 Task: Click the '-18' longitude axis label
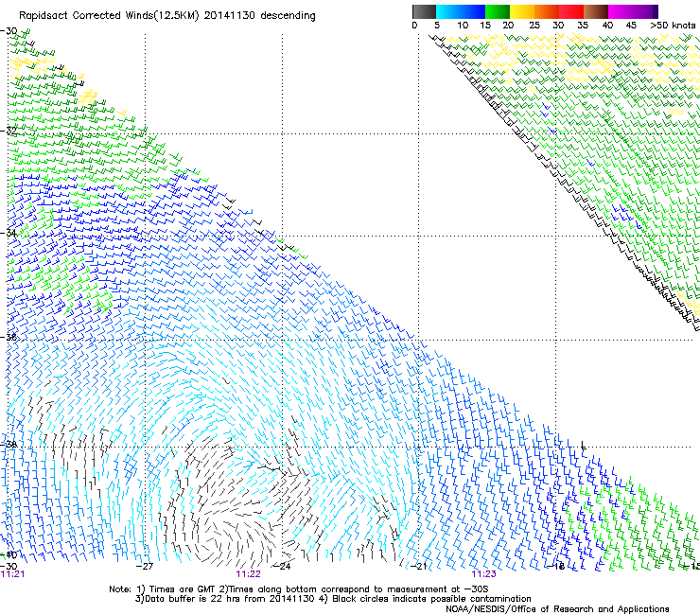coord(555,566)
